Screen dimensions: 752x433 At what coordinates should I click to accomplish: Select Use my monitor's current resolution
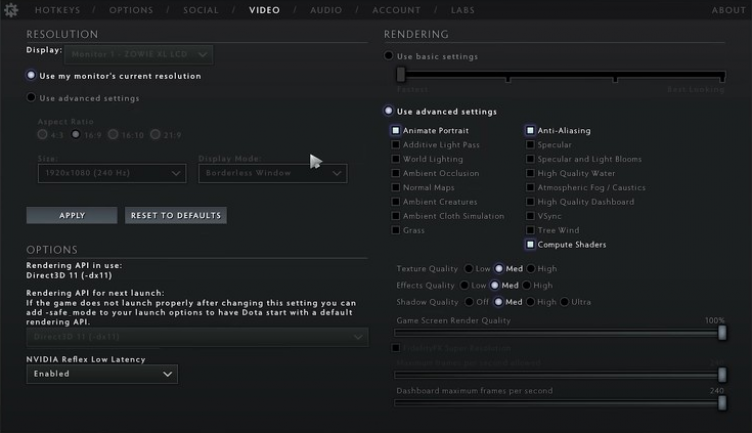pos(32,76)
